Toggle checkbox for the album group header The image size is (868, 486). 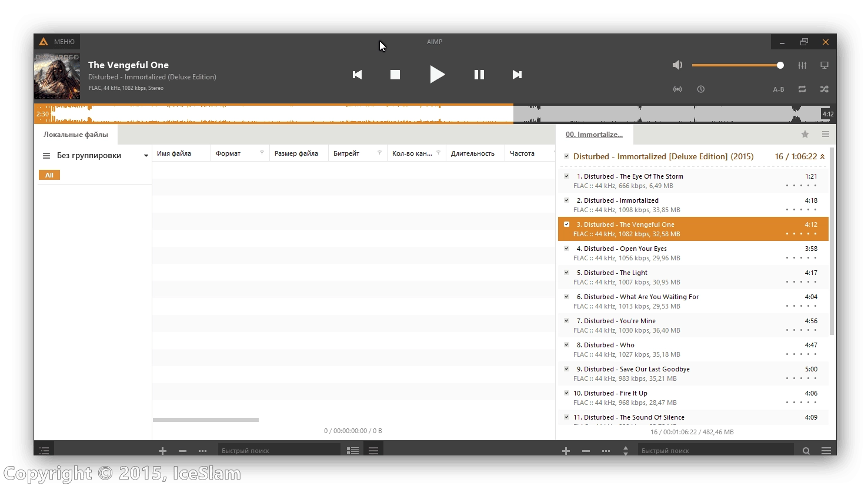[x=566, y=156]
